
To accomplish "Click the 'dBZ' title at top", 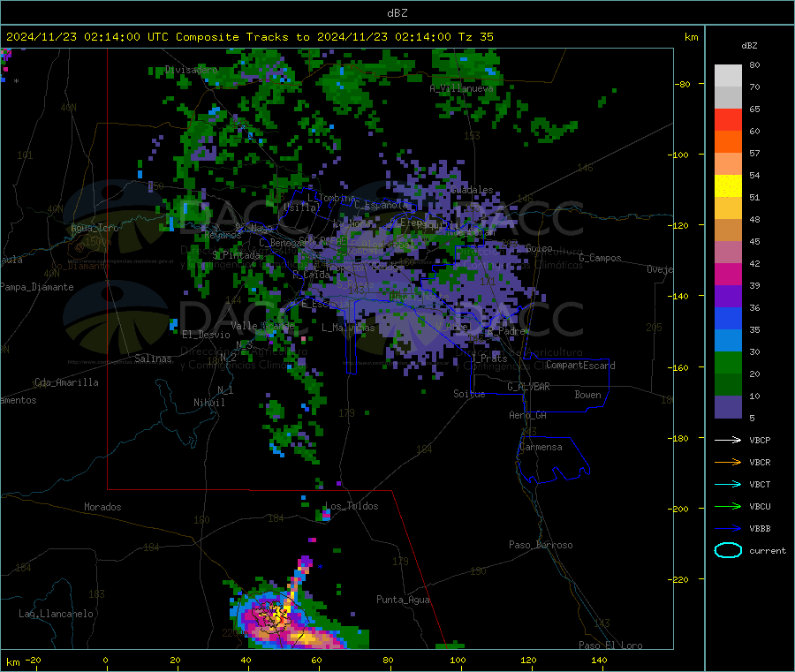I will tap(397, 13).
